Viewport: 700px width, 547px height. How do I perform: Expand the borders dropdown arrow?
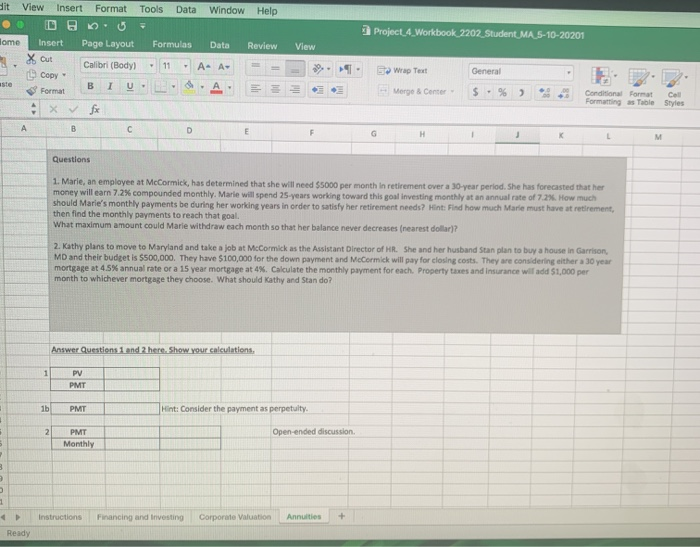click(173, 86)
